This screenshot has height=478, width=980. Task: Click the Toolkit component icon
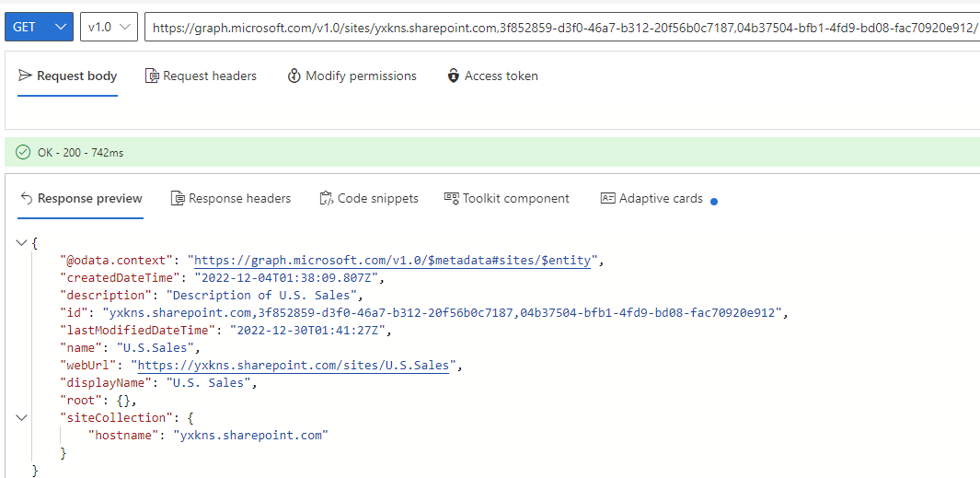452,199
